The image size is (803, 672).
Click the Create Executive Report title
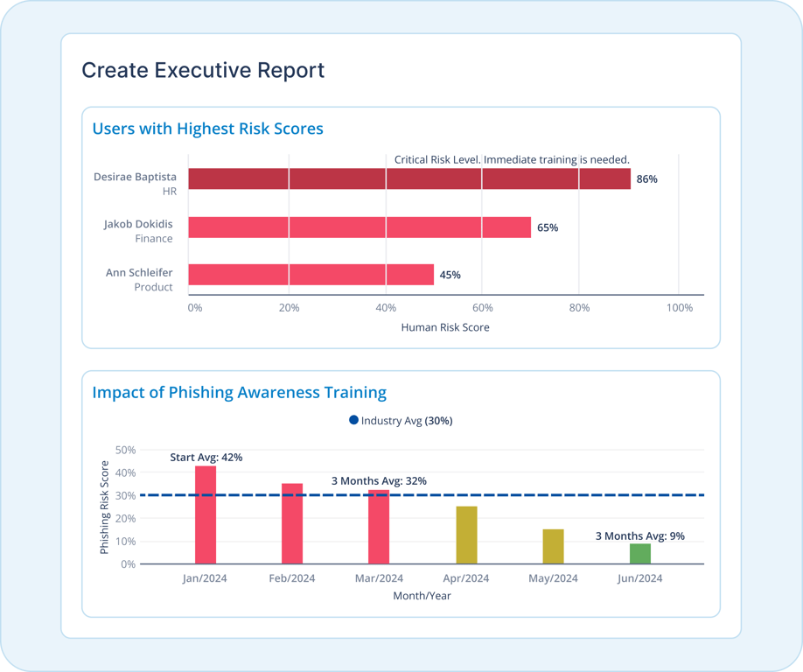point(203,70)
